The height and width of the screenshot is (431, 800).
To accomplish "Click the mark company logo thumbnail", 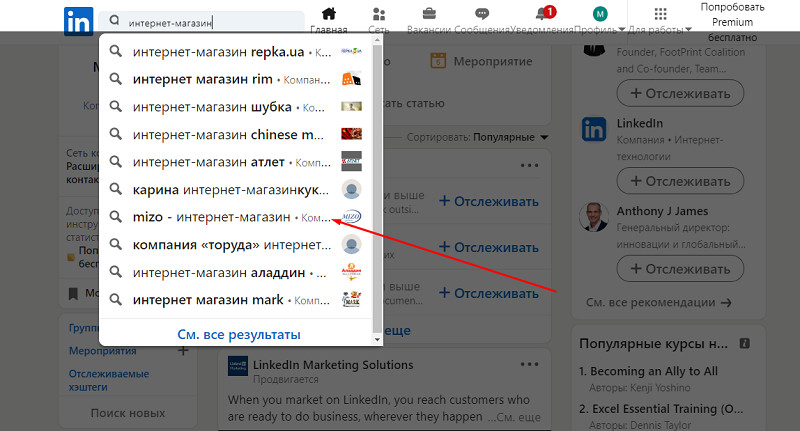I will [351, 299].
